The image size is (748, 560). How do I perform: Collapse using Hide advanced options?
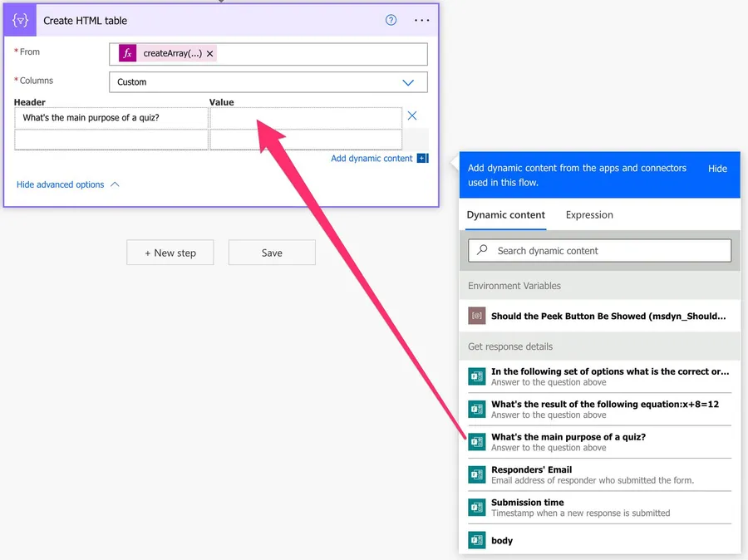[x=67, y=184]
